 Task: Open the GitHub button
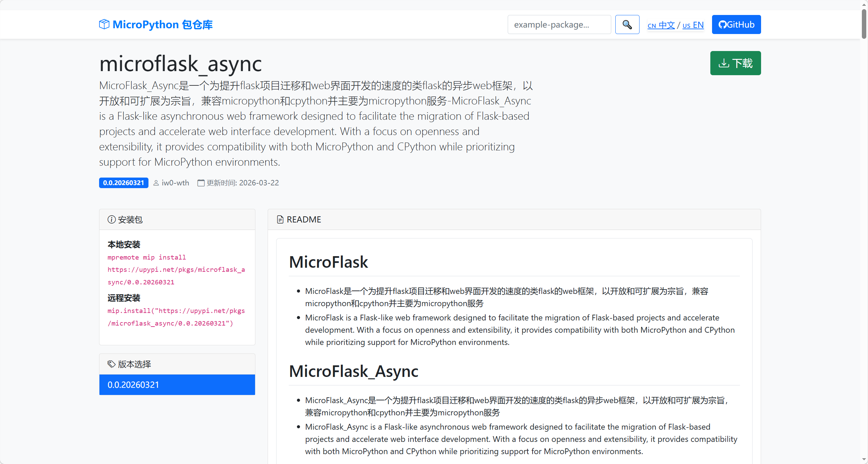pyautogui.click(x=736, y=24)
